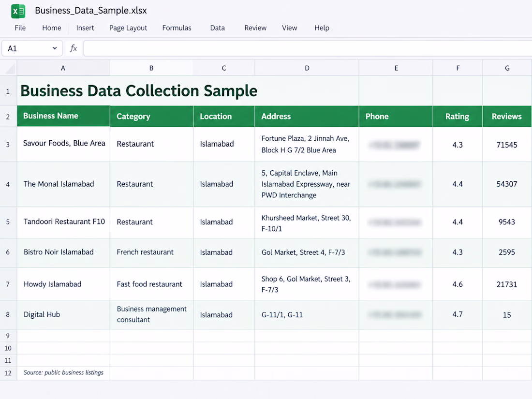
Task: Select the 'French restaurant' category cell
Action: 152,252
